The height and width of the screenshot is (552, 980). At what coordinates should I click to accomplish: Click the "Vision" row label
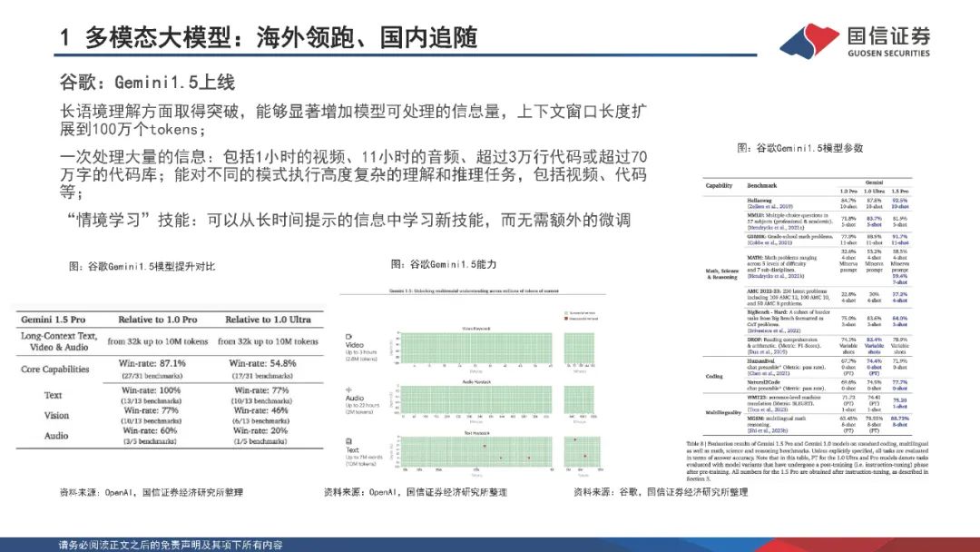tap(56, 415)
